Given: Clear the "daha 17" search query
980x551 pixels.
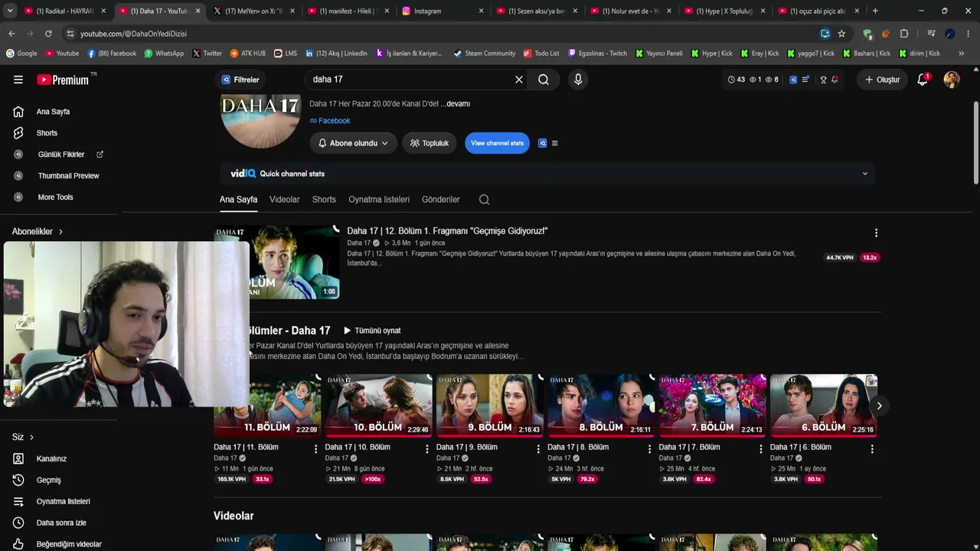Looking at the screenshot, I should [519, 80].
